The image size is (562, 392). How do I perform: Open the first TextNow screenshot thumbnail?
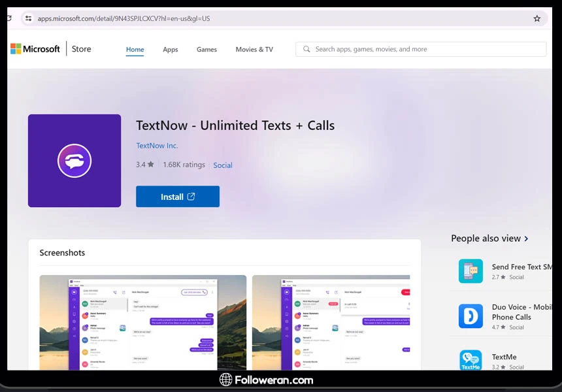pyautogui.click(x=142, y=322)
